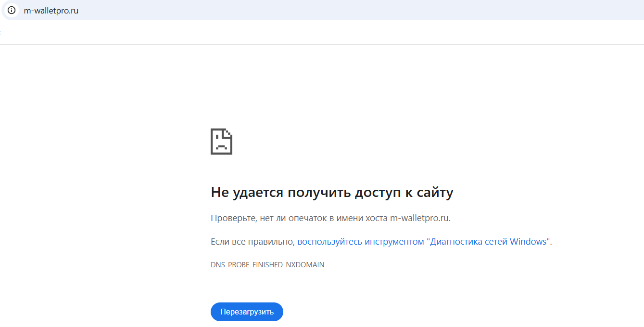Reload the page with the Перезагрузить button
The height and width of the screenshot is (327, 644).
(247, 312)
